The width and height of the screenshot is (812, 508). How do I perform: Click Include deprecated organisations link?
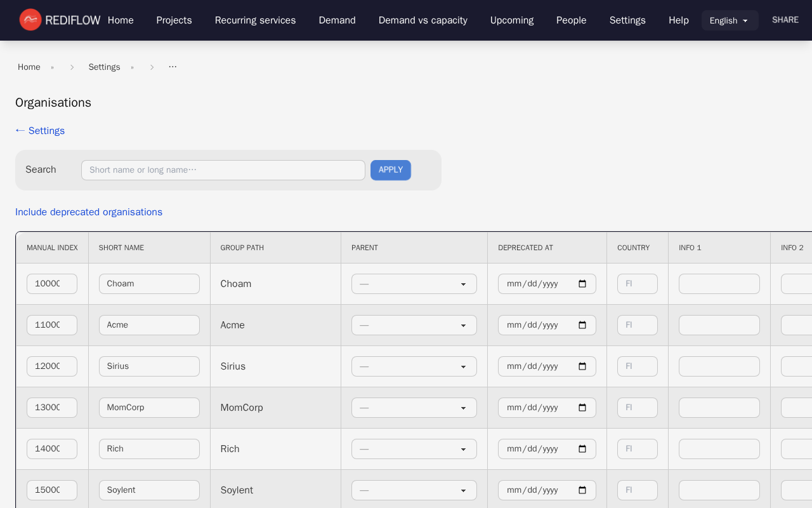[x=89, y=212]
